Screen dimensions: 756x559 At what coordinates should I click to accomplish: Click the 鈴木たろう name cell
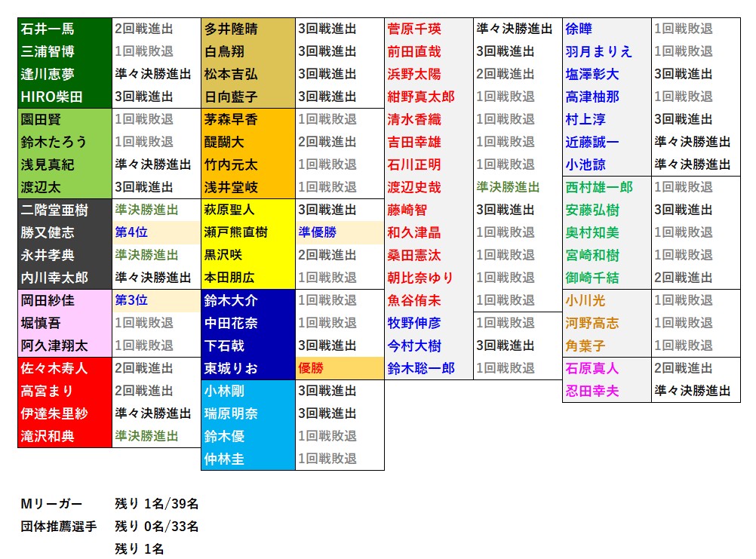tap(65, 142)
